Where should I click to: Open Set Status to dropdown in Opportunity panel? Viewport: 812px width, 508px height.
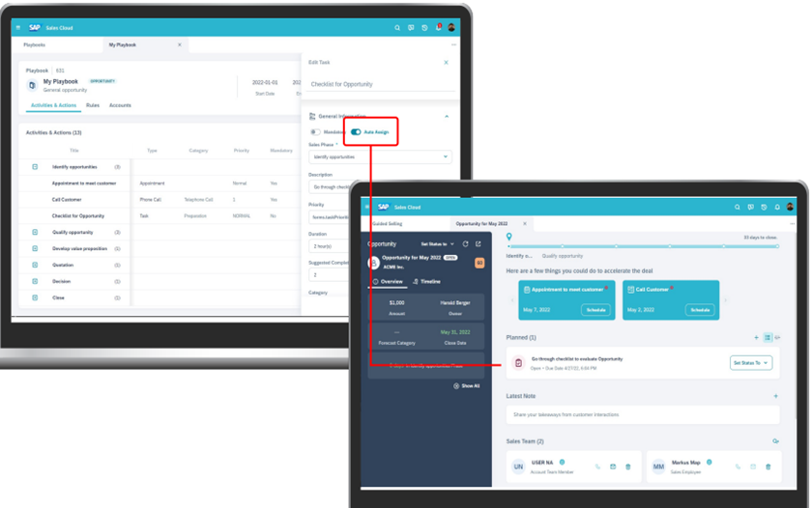437,243
